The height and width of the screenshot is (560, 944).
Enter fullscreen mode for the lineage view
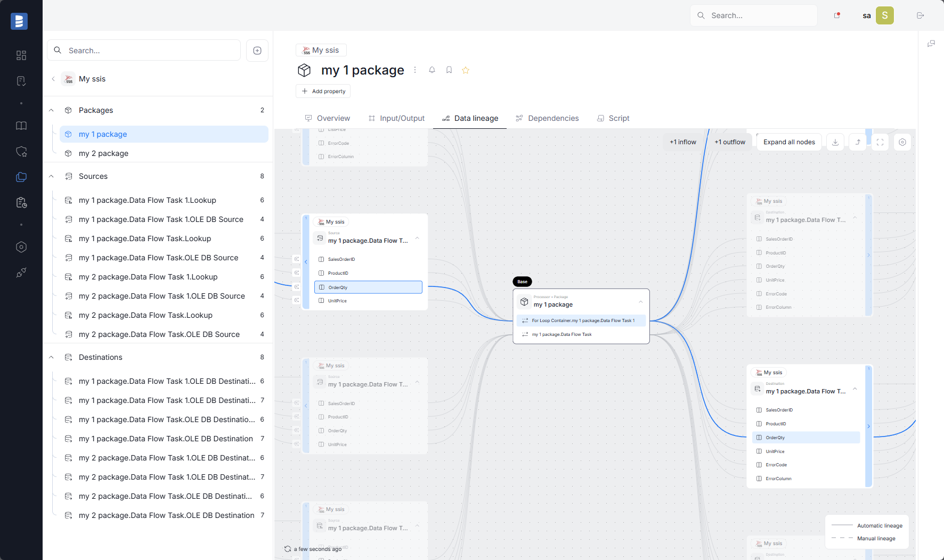(x=880, y=142)
